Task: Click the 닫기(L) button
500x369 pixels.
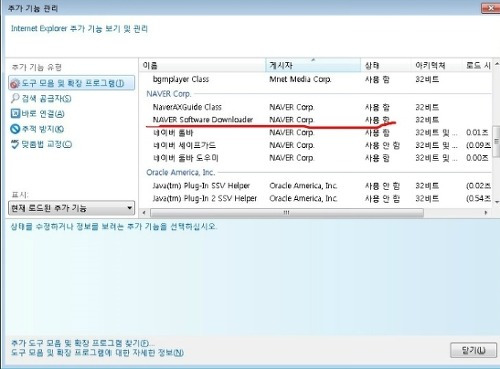Action: pyautogui.click(x=473, y=350)
